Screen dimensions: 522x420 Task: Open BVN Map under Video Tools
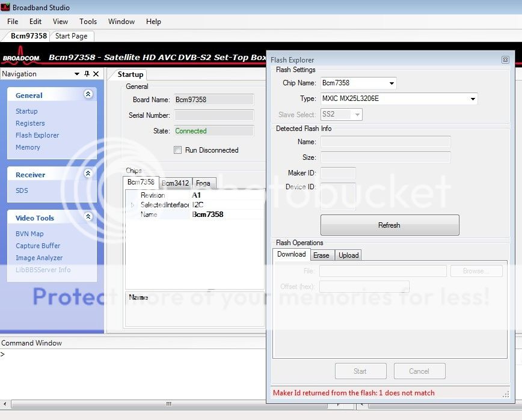point(29,234)
